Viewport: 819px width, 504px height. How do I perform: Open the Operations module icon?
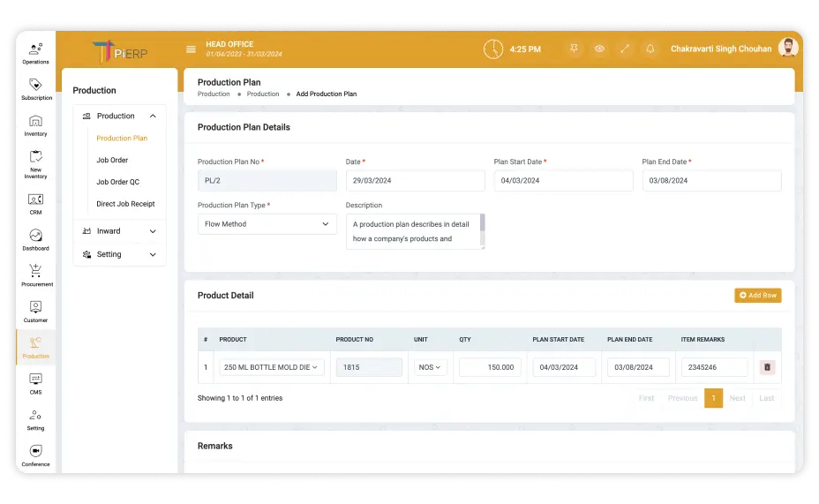[35, 52]
